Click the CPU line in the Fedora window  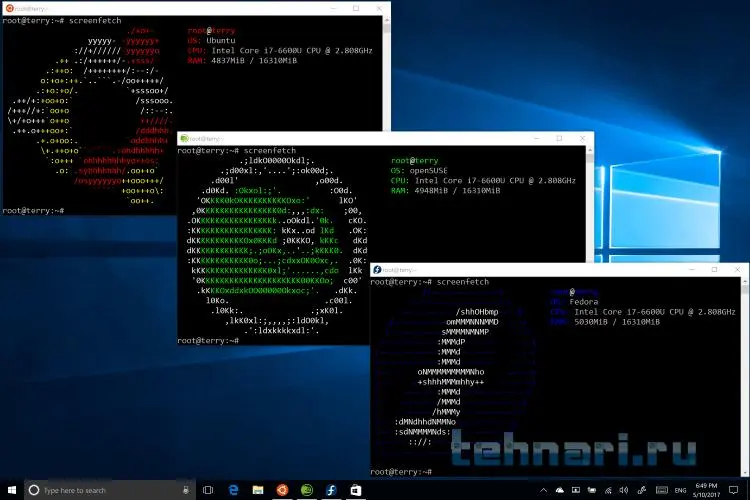coord(643,312)
